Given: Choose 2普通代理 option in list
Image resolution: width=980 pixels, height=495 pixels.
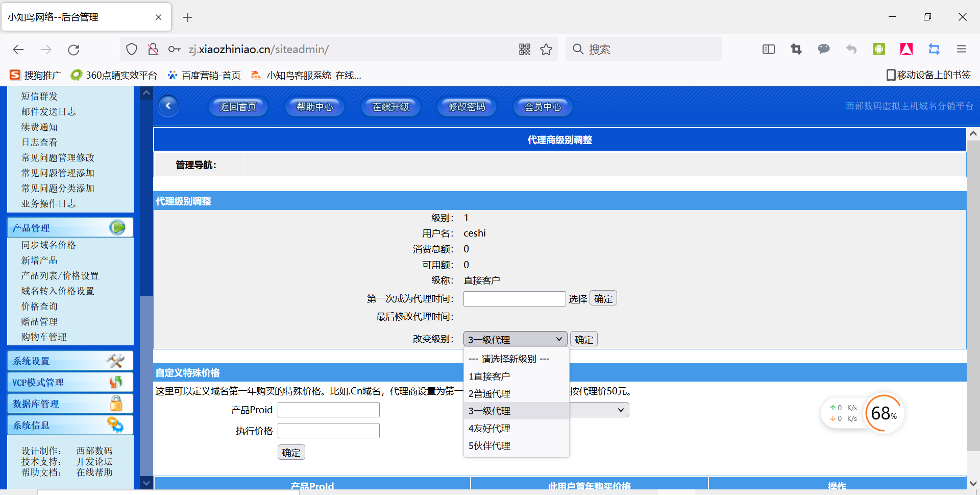Looking at the screenshot, I should point(489,394).
